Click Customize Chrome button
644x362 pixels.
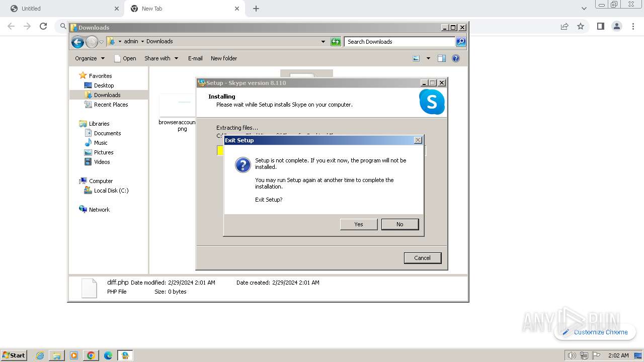point(595,332)
